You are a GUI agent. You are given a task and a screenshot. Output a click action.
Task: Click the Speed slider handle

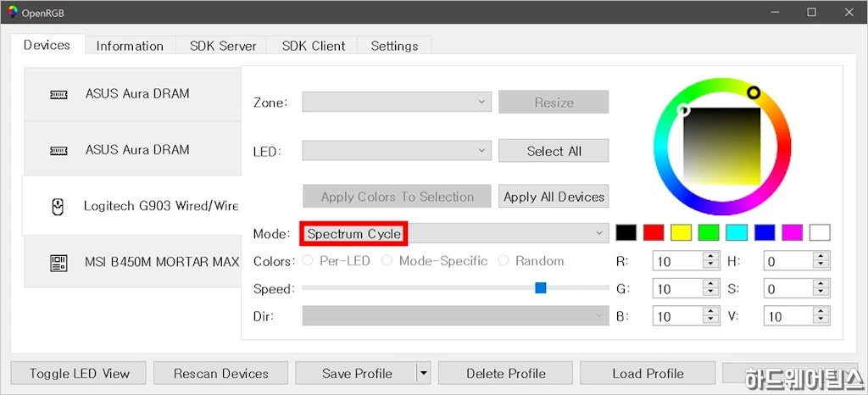point(541,288)
